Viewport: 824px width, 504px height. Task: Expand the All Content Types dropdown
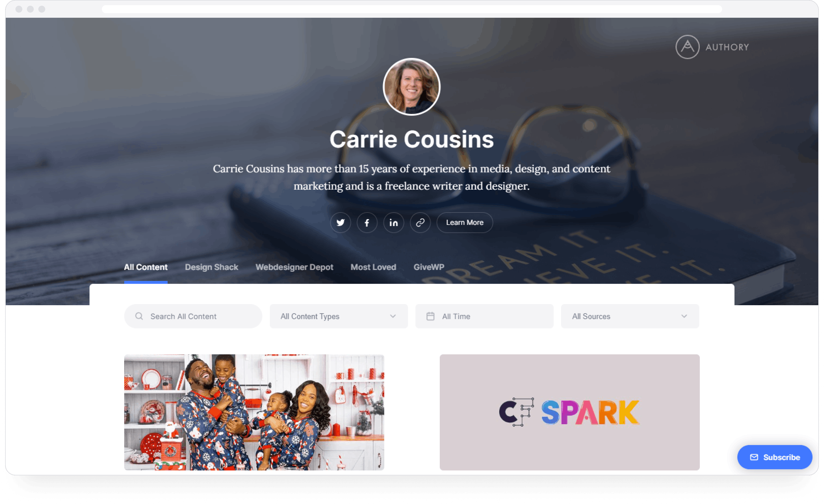pos(338,316)
